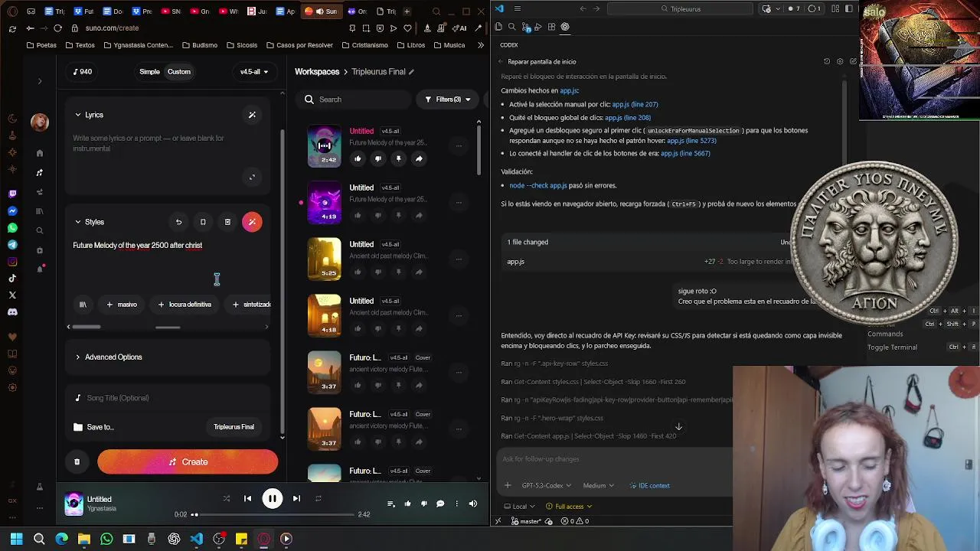980x551 pixels.
Task: Open Discord in the Opera sidebar
Action: pyautogui.click(x=12, y=312)
